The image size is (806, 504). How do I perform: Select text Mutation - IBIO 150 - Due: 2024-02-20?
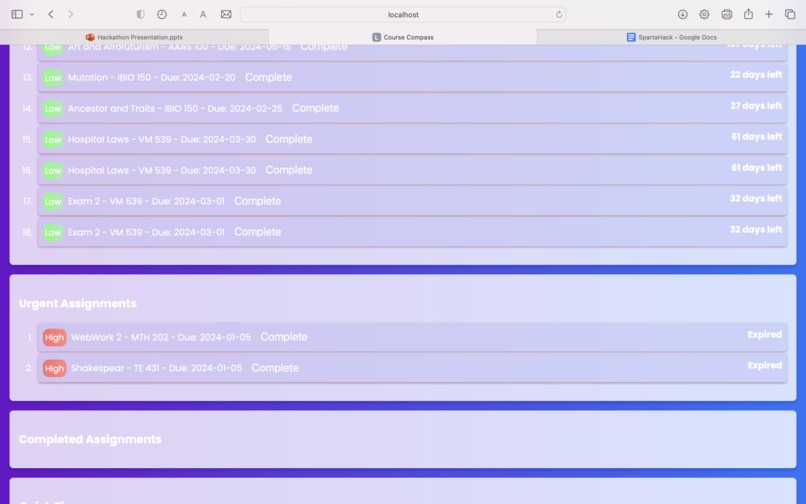152,77
